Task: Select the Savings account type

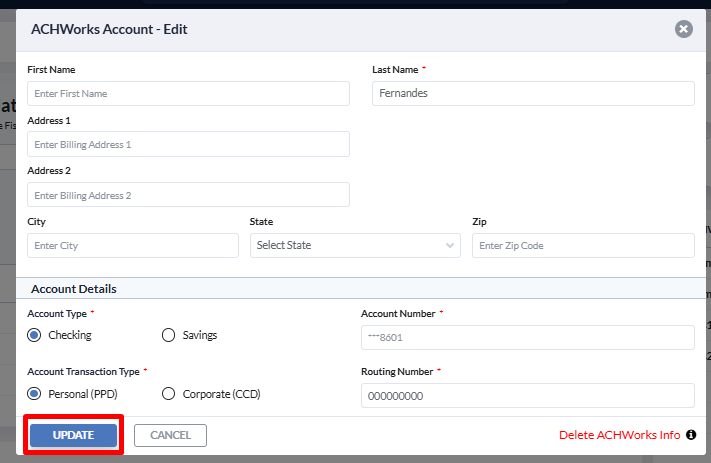Action: click(168, 335)
